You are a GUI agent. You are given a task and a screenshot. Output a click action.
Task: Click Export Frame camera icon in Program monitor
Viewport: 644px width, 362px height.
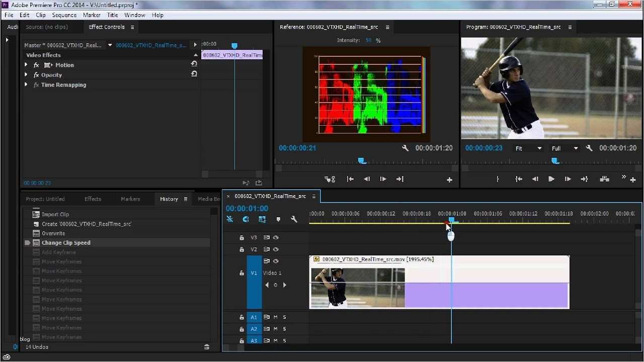pos(605,179)
